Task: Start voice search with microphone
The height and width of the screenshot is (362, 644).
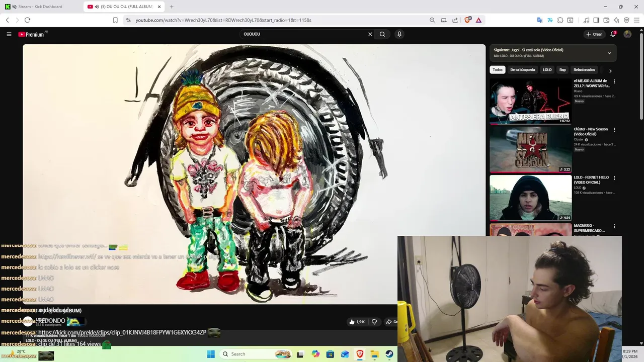Action: (x=399, y=34)
